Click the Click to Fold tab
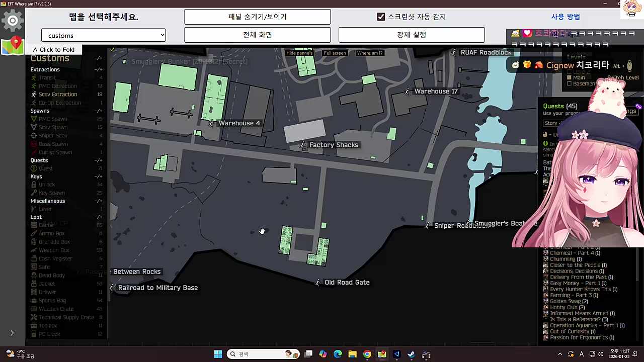 pyautogui.click(x=53, y=50)
